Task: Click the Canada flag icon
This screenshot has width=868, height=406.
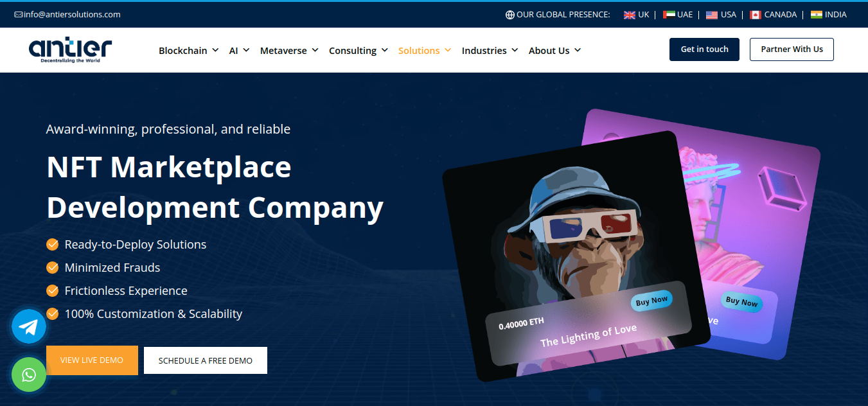Action: (756, 15)
